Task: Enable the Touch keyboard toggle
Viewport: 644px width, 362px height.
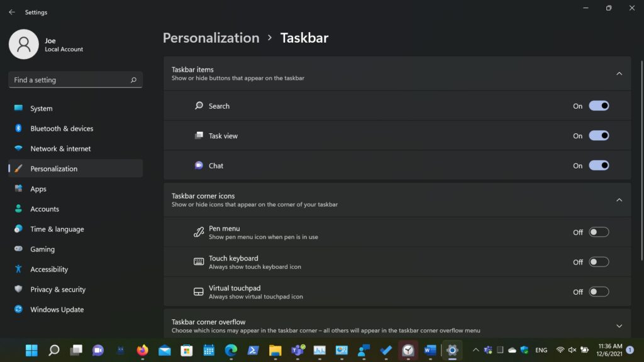Action: [x=598, y=262]
